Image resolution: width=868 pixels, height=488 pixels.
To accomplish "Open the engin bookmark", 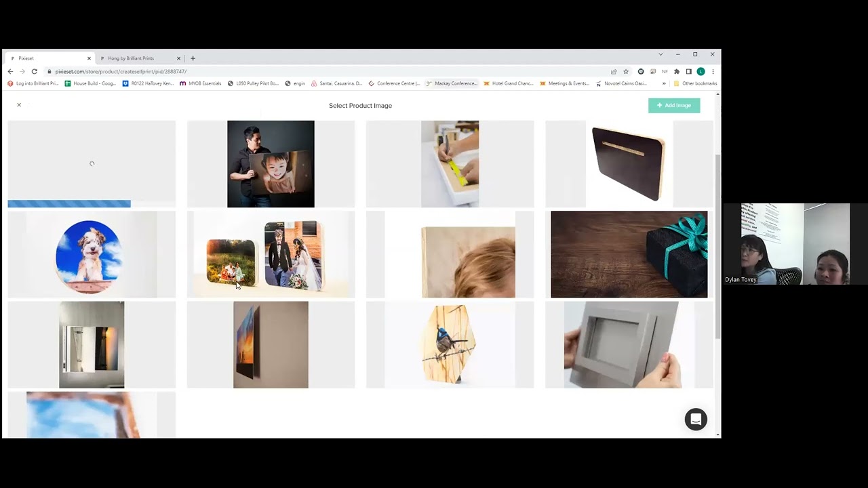I will tap(296, 83).
